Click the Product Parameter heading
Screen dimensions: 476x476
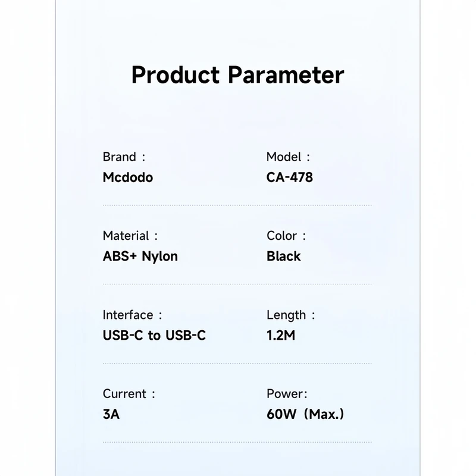237,76
